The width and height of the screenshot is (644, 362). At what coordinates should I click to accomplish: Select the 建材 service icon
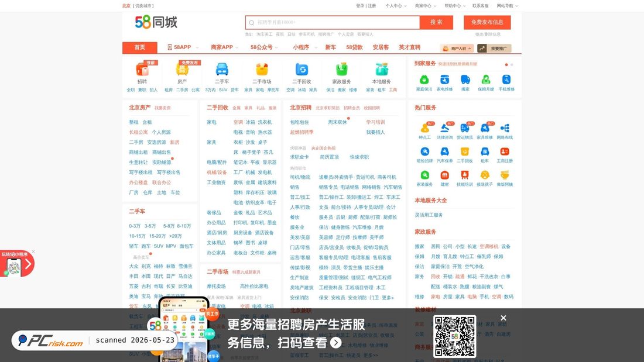[x=445, y=175]
